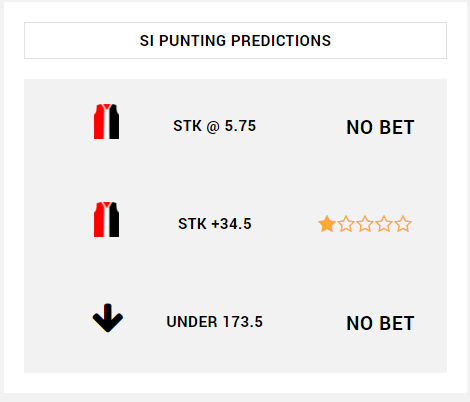This screenshot has width=470, height=402.
Task: Click NO BET next to STK @ 5.75
Action: (x=380, y=127)
